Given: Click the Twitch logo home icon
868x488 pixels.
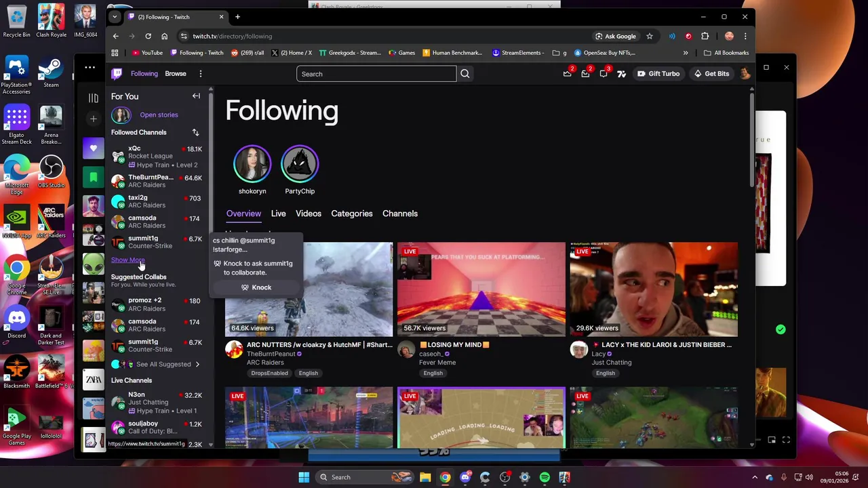Looking at the screenshot, I should pos(117,74).
